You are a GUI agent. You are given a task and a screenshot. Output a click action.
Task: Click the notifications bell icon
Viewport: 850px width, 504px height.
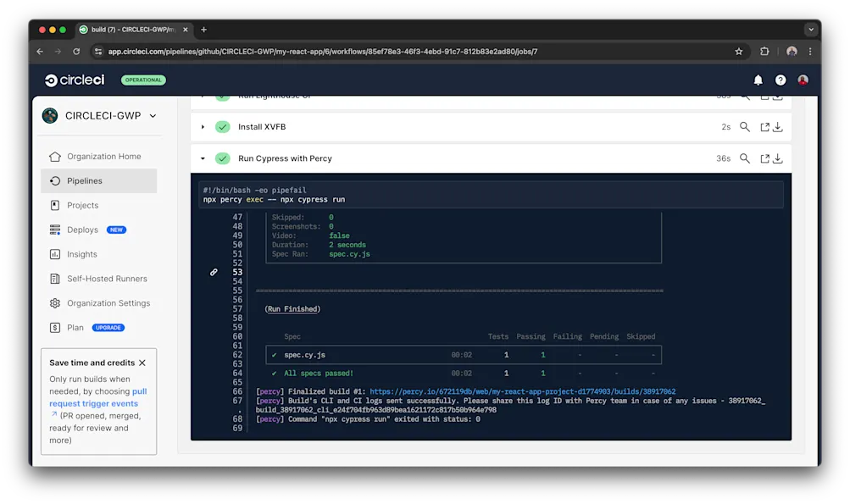pyautogui.click(x=758, y=80)
